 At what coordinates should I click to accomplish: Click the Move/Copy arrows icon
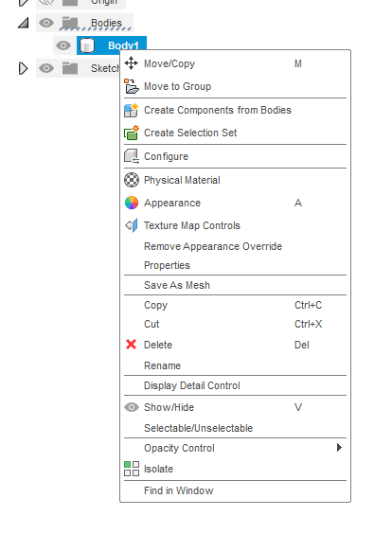[x=131, y=63]
